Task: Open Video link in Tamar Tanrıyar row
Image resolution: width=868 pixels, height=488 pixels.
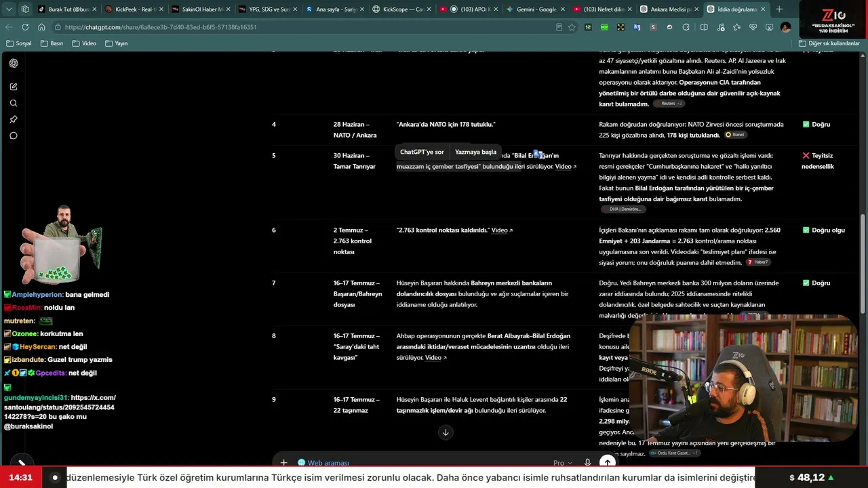Action: pos(566,167)
